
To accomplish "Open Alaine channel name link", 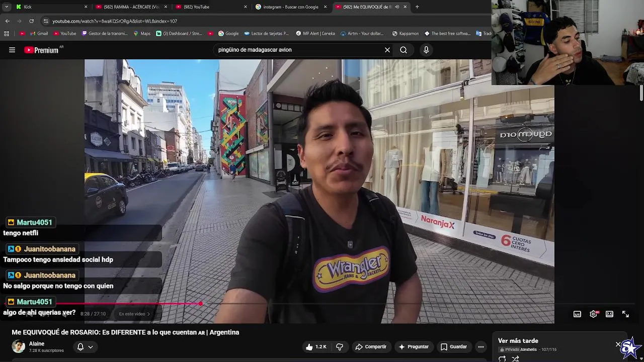I will [37, 344].
